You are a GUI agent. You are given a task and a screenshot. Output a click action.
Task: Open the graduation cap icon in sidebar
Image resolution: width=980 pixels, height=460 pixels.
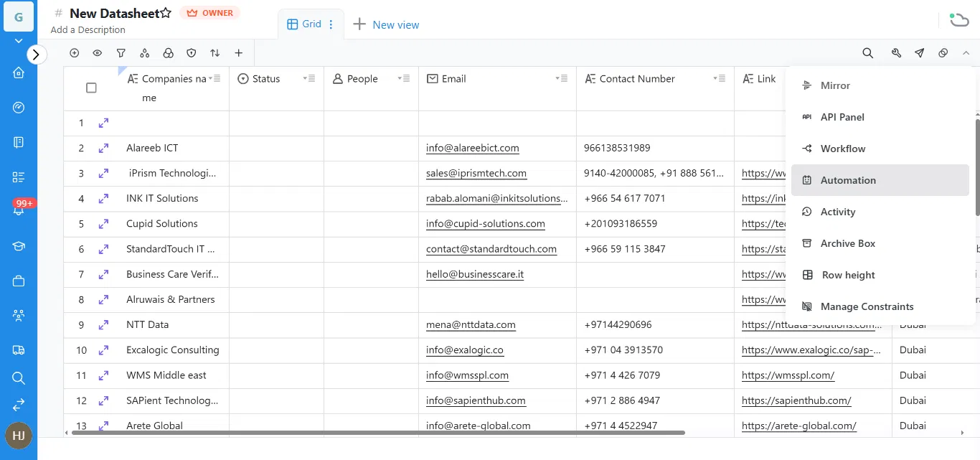click(19, 247)
